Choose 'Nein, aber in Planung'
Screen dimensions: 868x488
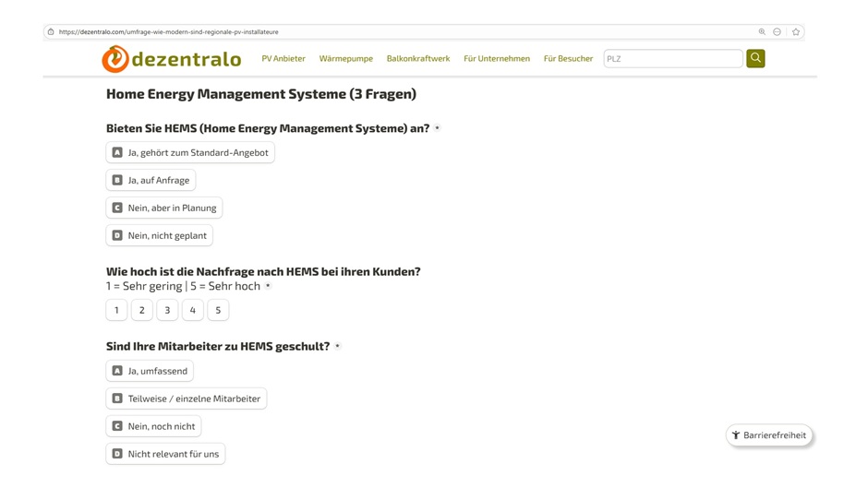point(164,208)
